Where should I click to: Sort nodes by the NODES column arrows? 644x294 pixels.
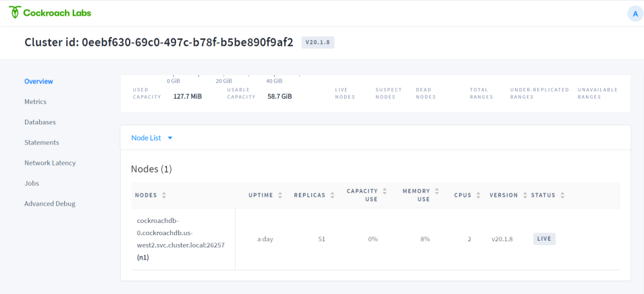(164, 195)
